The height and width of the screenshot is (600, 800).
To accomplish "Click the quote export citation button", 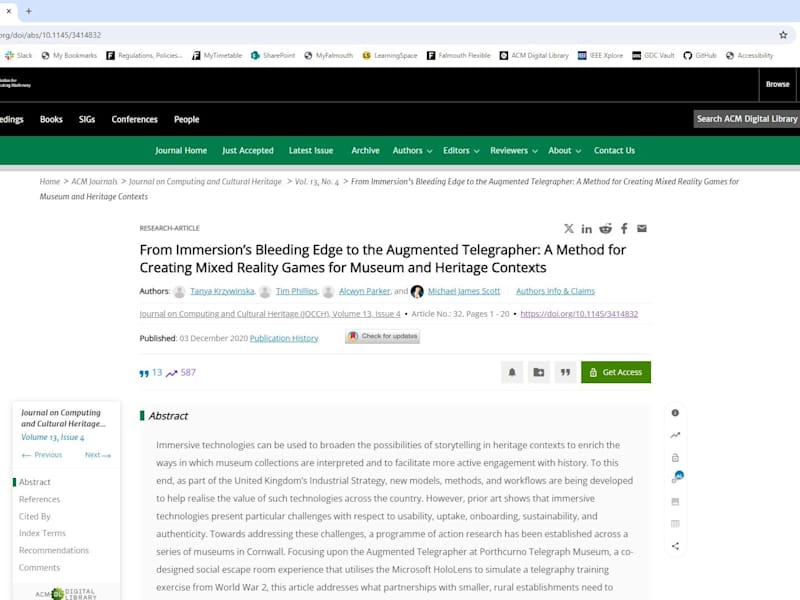I will click(x=565, y=372).
